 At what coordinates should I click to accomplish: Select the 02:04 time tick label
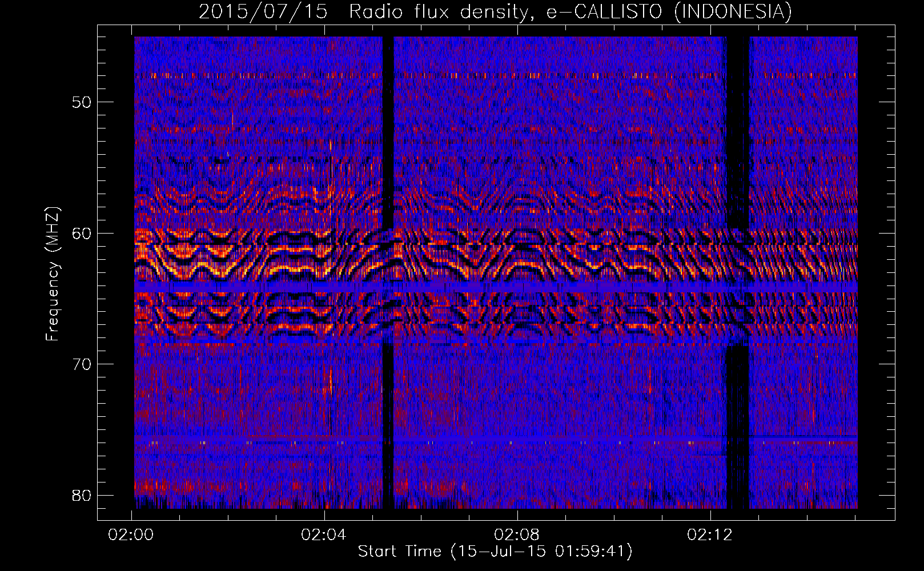point(324,534)
